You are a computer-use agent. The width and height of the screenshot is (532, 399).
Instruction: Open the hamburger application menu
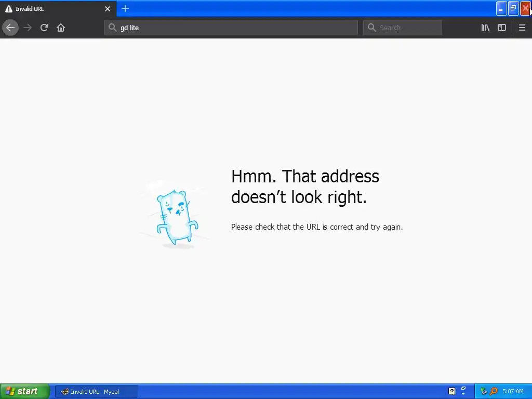point(522,28)
